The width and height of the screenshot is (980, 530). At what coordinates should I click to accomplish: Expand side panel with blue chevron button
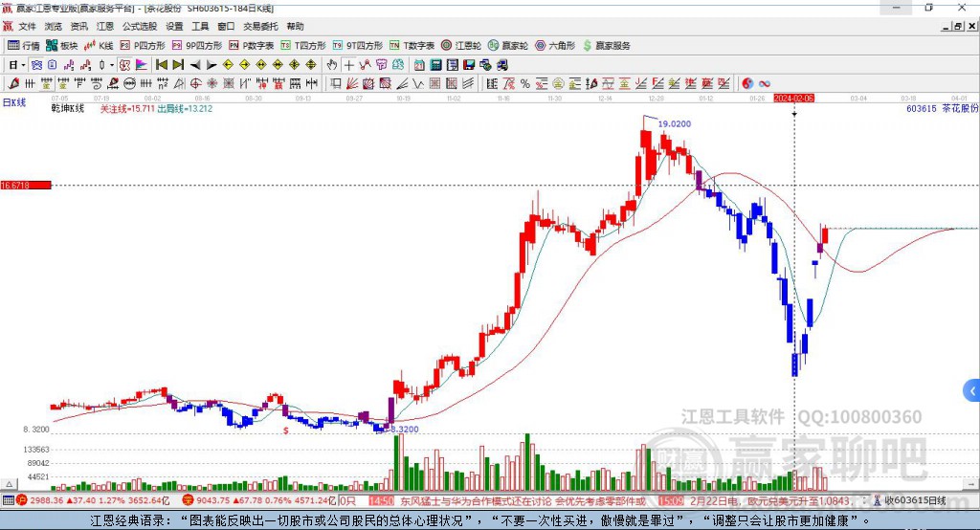[972, 391]
